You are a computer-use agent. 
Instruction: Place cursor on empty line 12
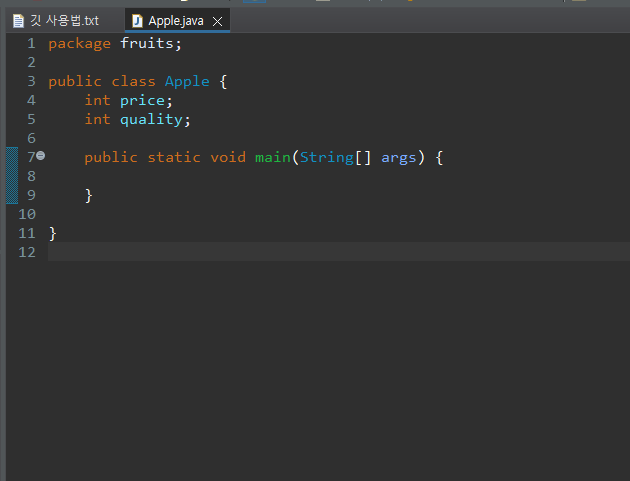[339, 252]
